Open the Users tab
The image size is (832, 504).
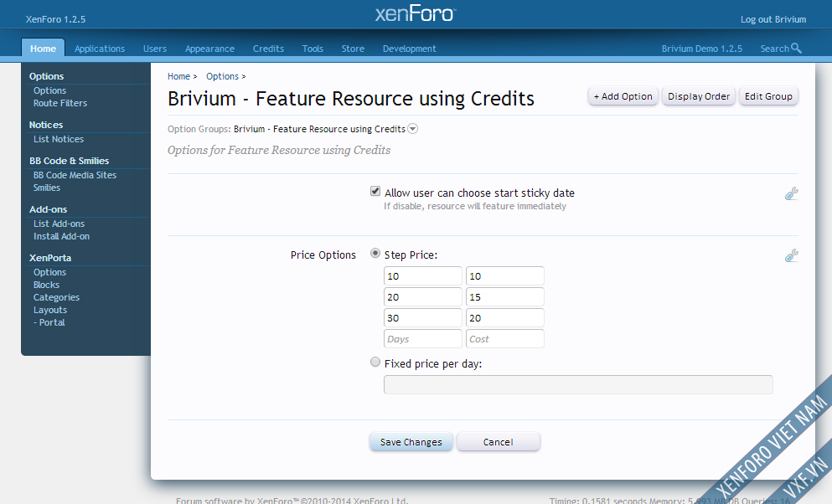(155, 49)
